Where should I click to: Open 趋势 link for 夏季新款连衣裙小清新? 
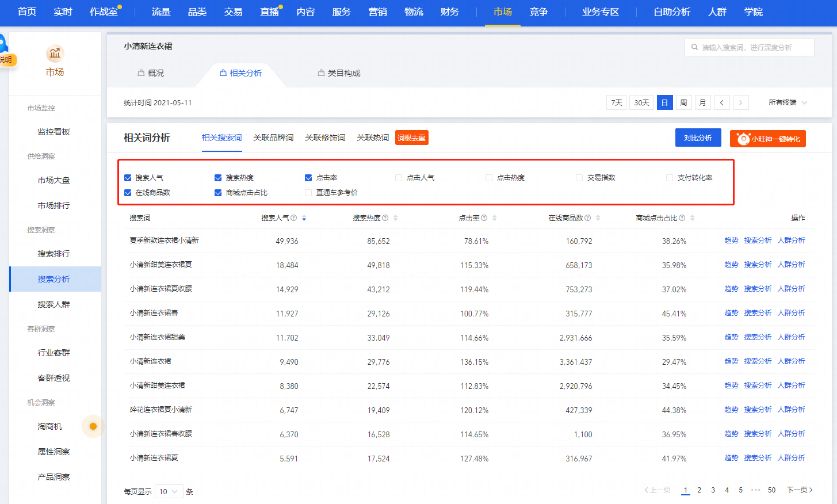click(731, 240)
